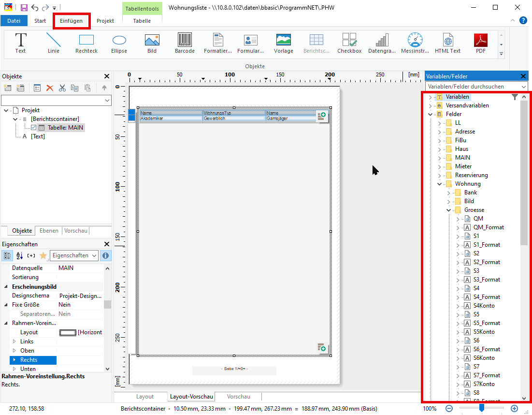Screen dimensions: 532x415
Task: Insert a Checkbox object
Action: click(x=349, y=43)
